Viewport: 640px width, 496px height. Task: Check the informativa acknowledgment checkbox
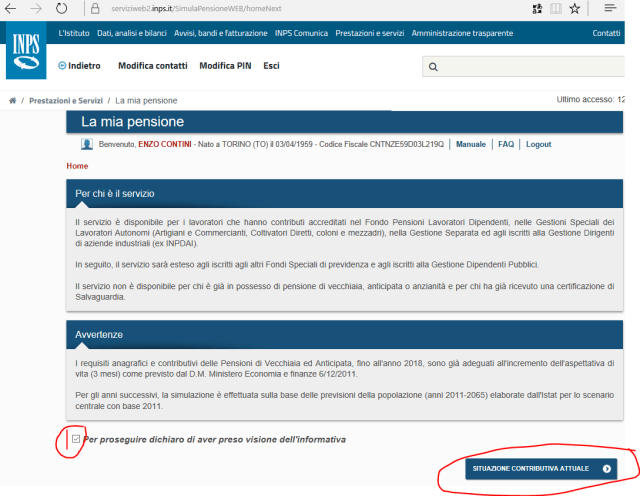coord(76,439)
